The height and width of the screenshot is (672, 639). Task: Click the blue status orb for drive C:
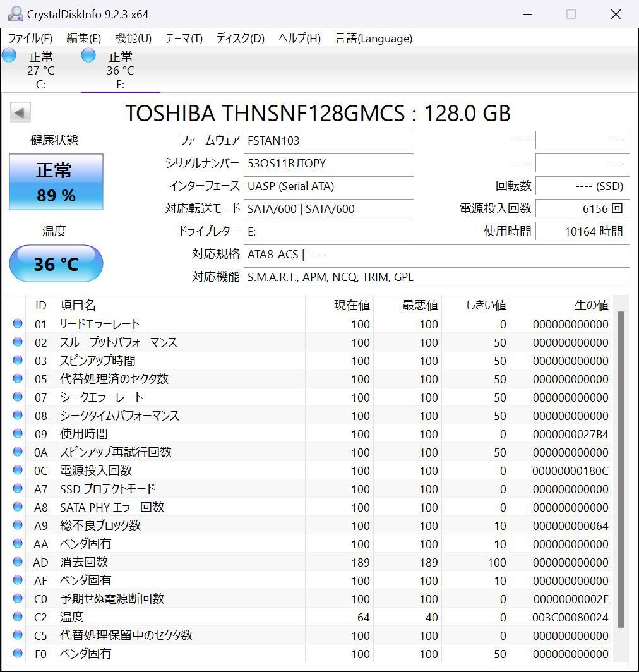(x=9, y=56)
